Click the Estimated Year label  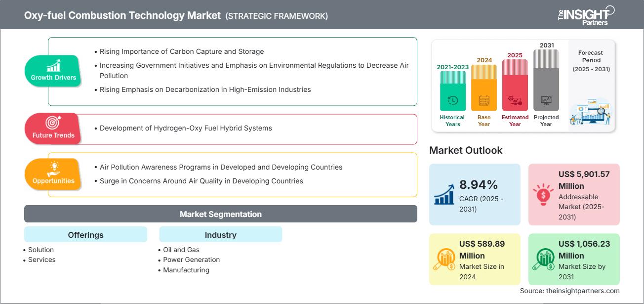(515, 121)
